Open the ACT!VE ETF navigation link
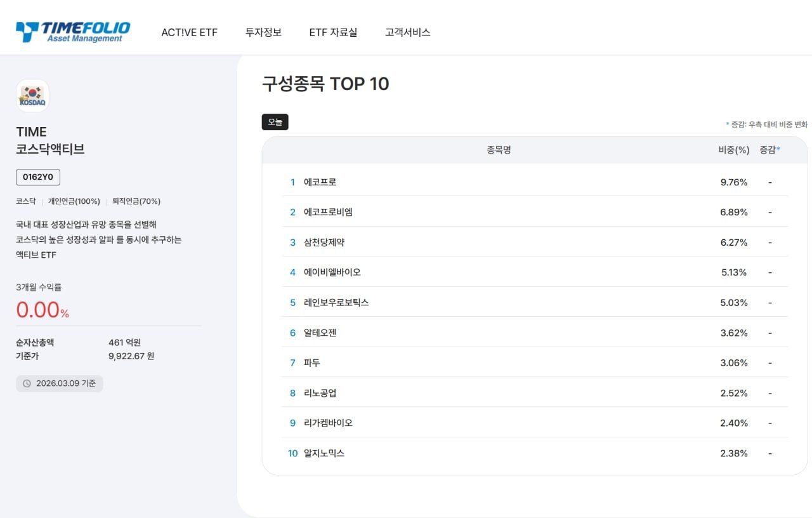 point(190,32)
